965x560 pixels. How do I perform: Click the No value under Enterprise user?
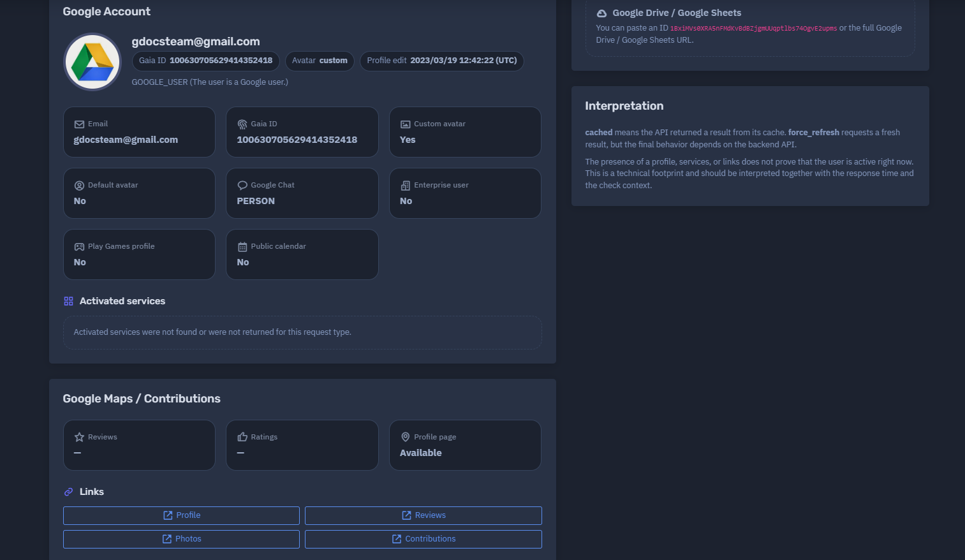pos(406,201)
